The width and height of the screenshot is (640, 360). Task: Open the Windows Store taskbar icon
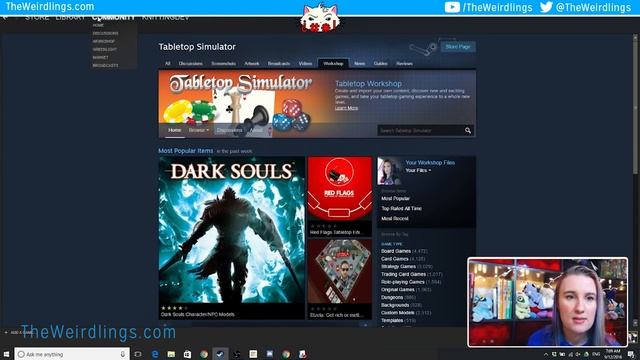[187, 354]
